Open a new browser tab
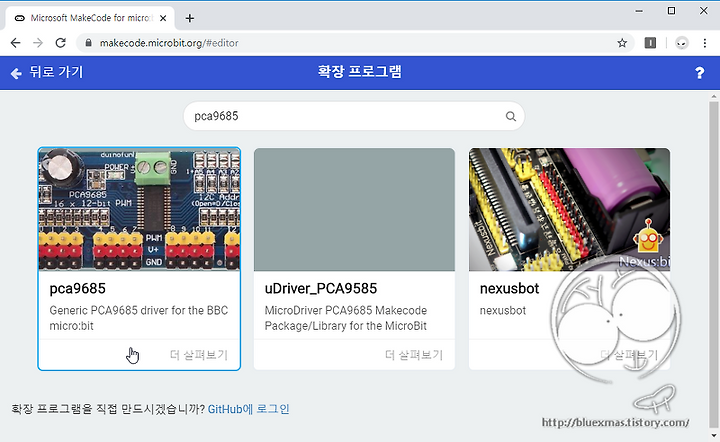The width and height of the screenshot is (720, 442). click(190, 18)
